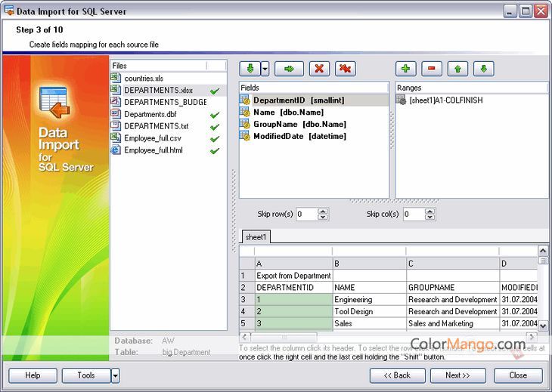Click the Engineering cell
Viewport: 552px width, 392px height.
pyautogui.click(x=369, y=300)
